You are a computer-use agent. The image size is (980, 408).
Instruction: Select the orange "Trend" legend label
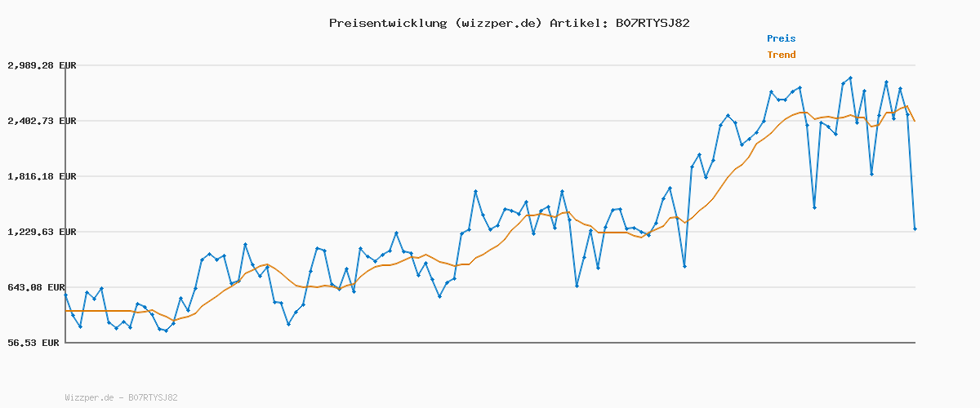coord(781,55)
